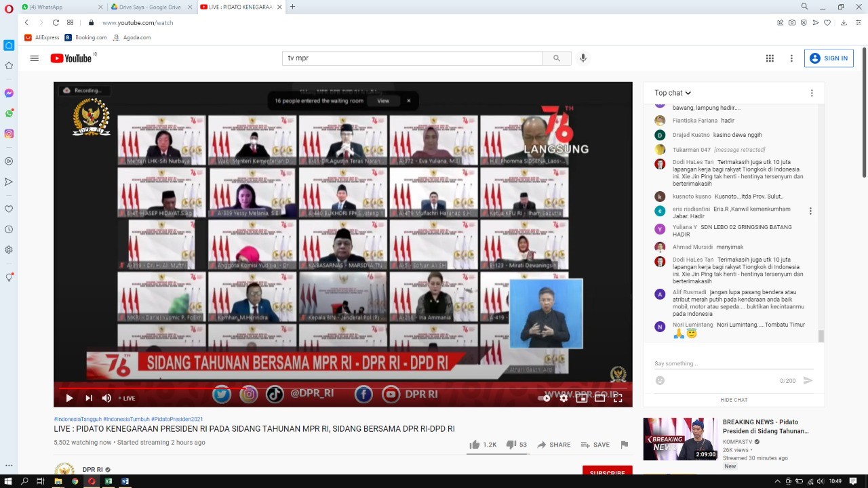This screenshot has height=488, width=868.
Task: Open YouTube guide hamburger menu
Action: coord(35,58)
